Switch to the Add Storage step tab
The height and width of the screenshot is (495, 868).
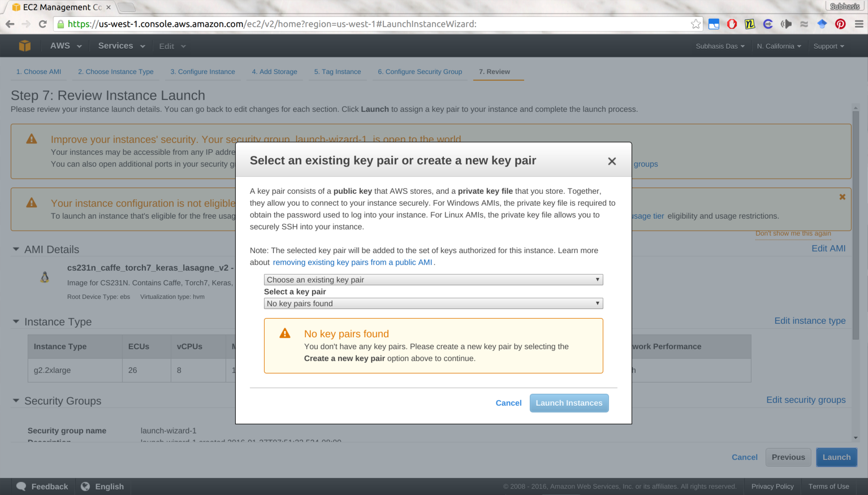(x=274, y=72)
